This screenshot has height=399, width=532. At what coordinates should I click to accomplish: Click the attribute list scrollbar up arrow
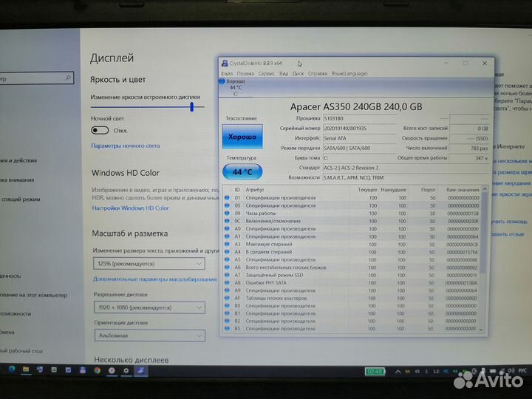pos(485,189)
